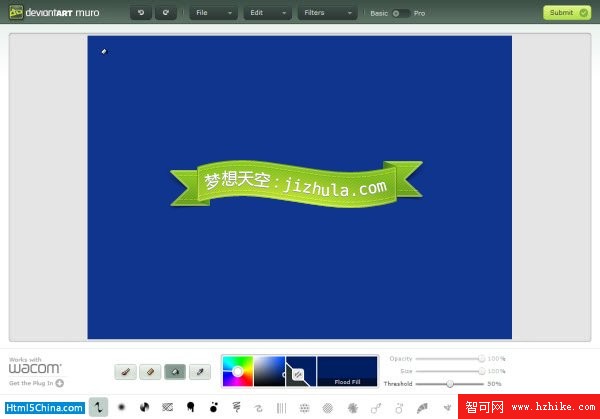Viewport: 600px width, 419px height.
Task: Choose the vertical lines brush preset
Action: (281, 407)
